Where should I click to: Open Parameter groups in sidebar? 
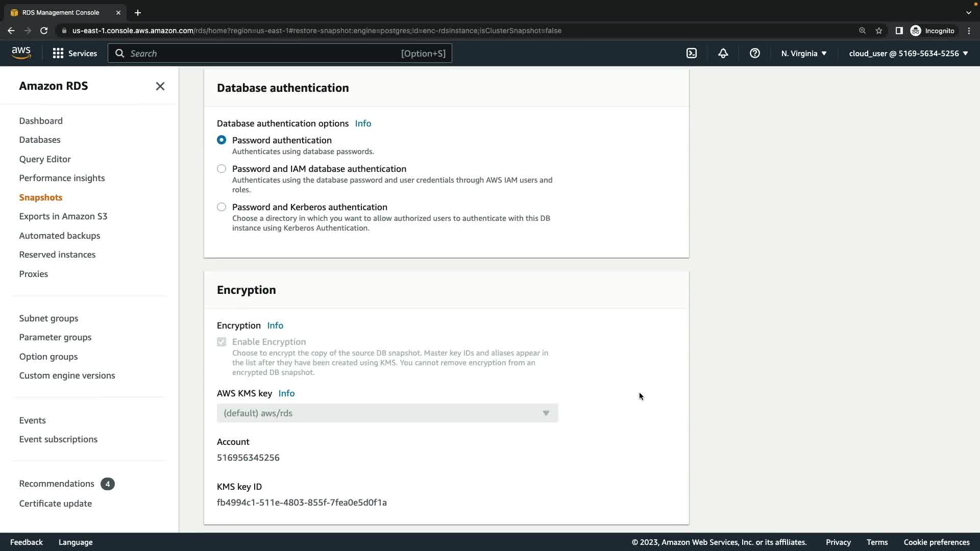click(55, 337)
